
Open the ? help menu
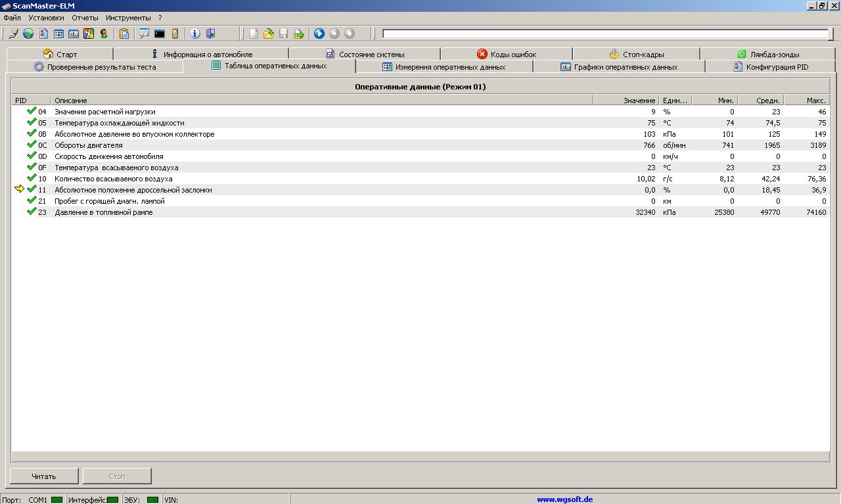160,18
